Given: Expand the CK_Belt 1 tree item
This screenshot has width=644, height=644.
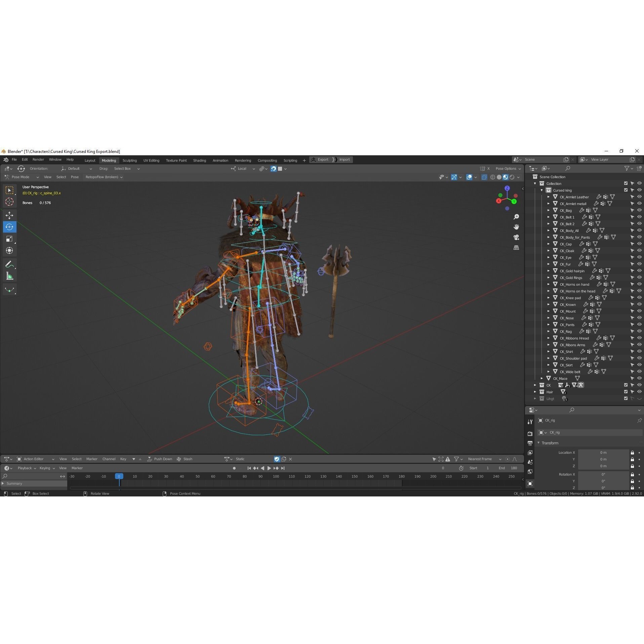Looking at the screenshot, I should (549, 217).
